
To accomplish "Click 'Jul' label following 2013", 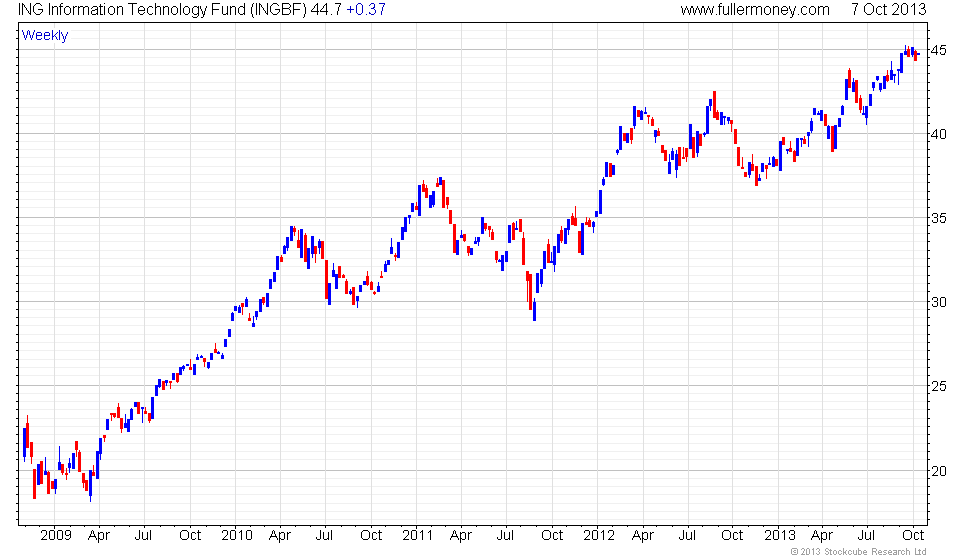I will [x=866, y=536].
